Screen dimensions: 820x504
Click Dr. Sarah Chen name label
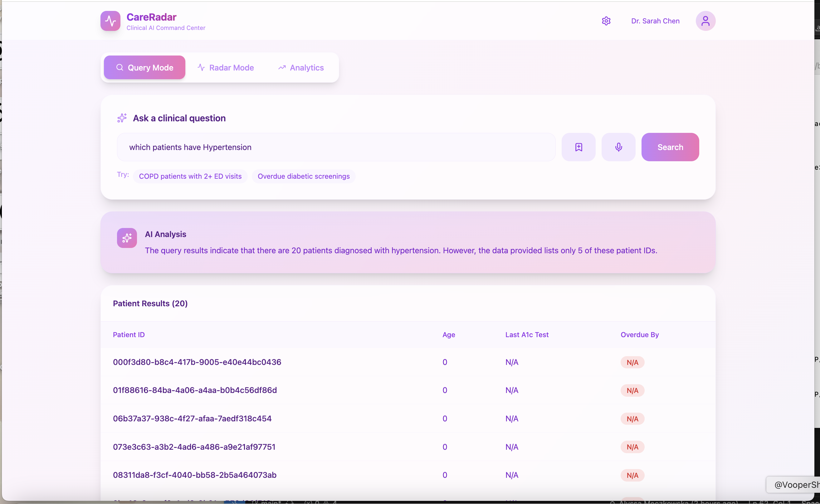pyautogui.click(x=655, y=21)
